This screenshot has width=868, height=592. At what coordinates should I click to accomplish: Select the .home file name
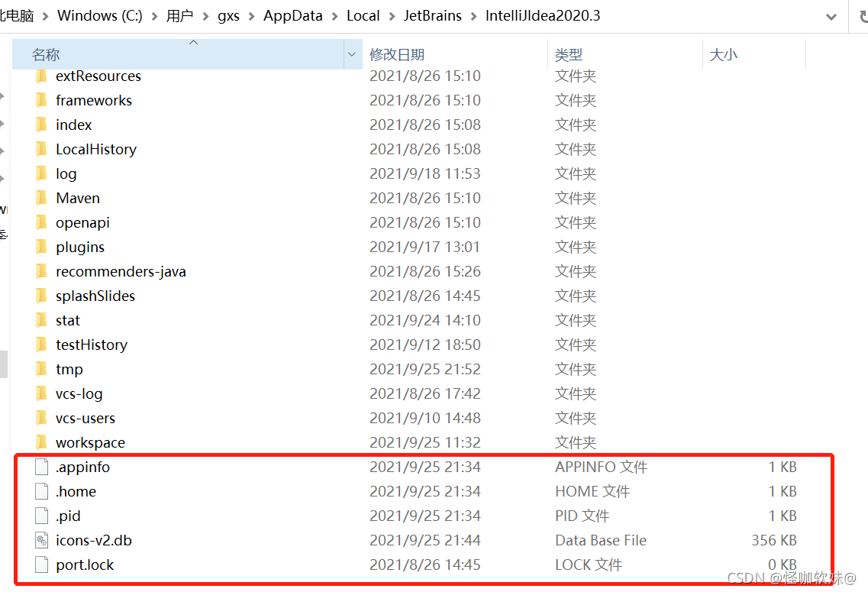76,491
